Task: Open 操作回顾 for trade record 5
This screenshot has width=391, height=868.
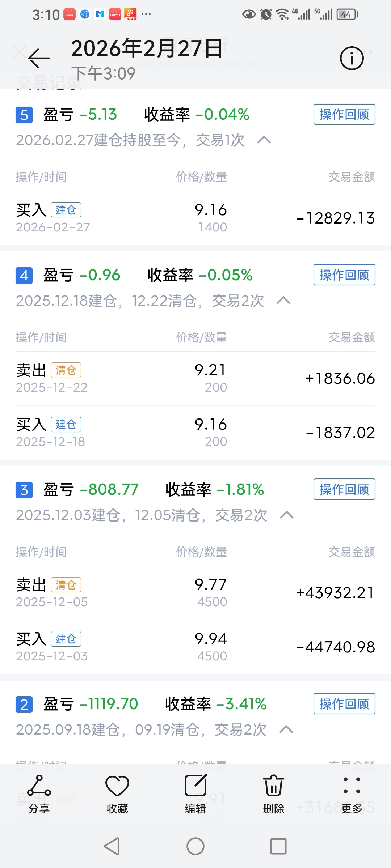Action: pos(344,115)
